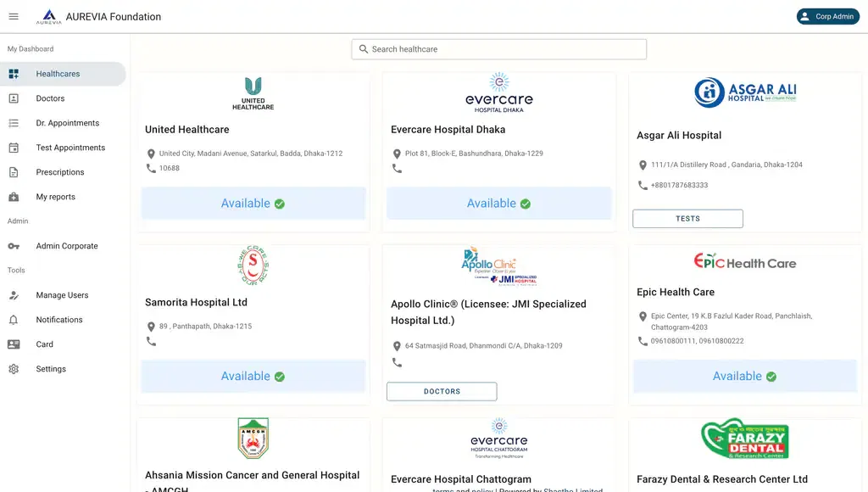
Task: Open Prescriptions in the sidebar
Action: pos(63,172)
